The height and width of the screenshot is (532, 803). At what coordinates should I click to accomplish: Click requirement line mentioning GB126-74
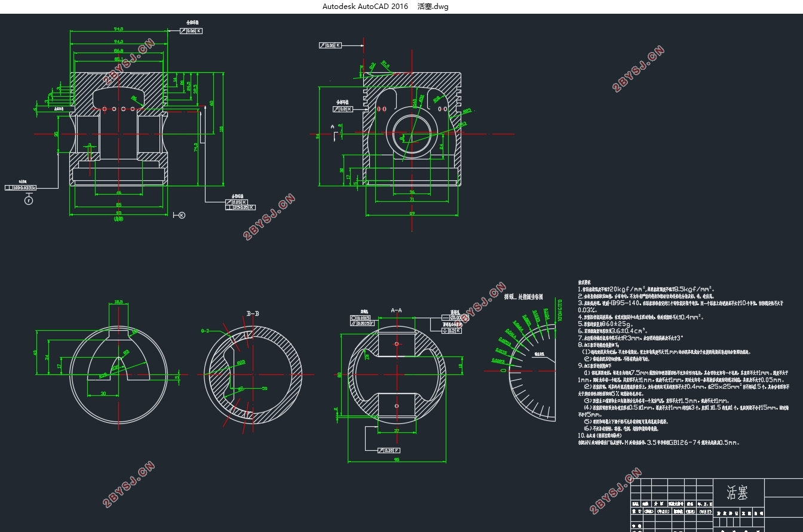(x=659, y=442)
